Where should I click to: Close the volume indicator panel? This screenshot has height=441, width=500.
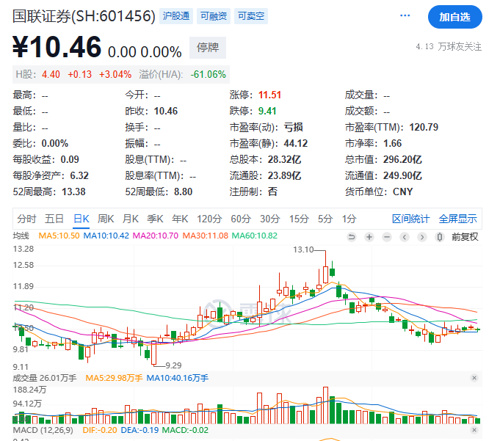point(474,378)
